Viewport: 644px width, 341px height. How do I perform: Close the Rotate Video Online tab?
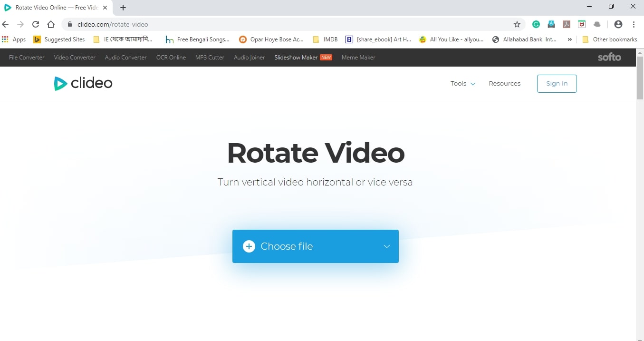pos(105,8)
